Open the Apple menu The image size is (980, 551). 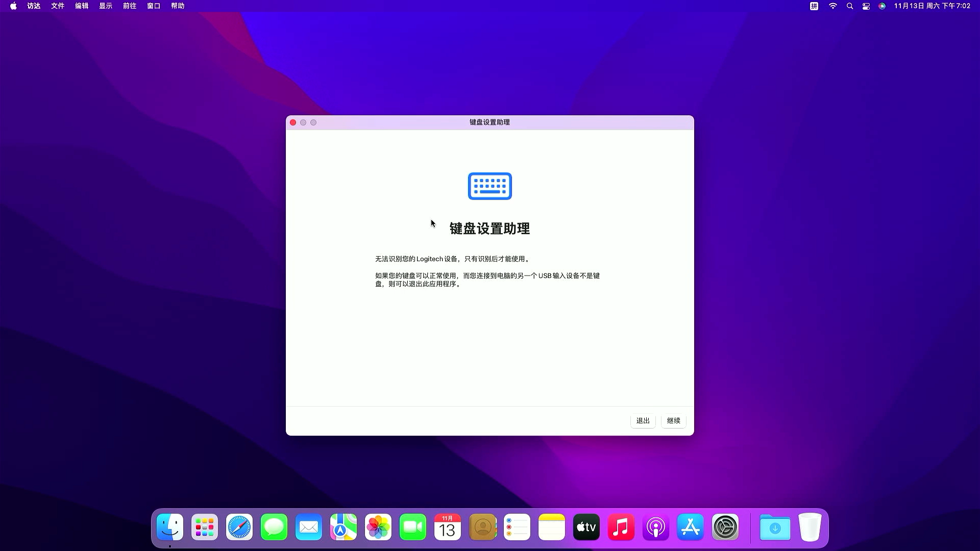13,6
